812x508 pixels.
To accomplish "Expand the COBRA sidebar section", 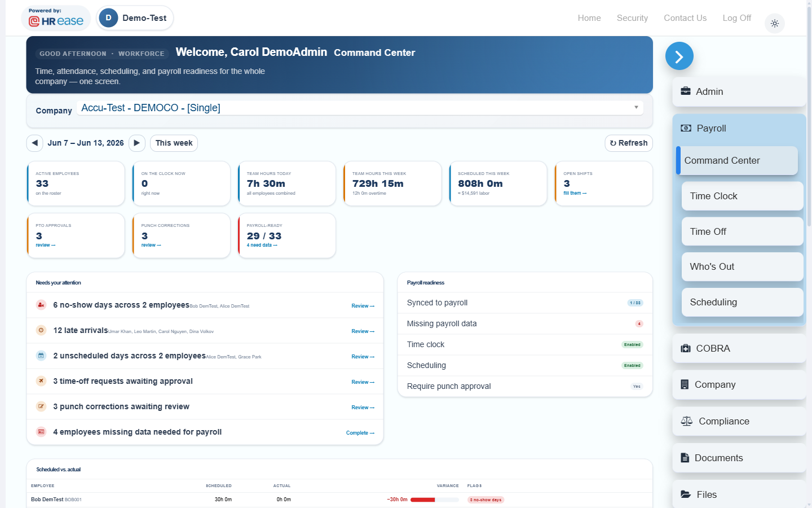I will [739, 348].
